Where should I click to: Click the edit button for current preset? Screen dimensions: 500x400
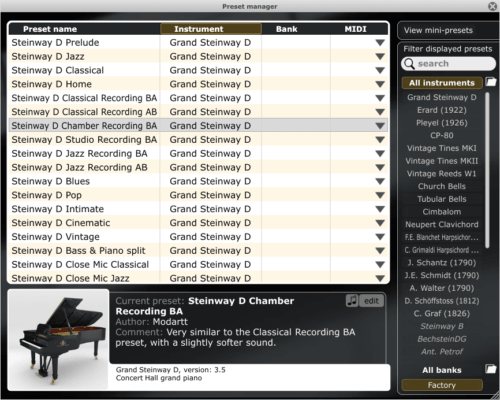(x=371, y=301)
